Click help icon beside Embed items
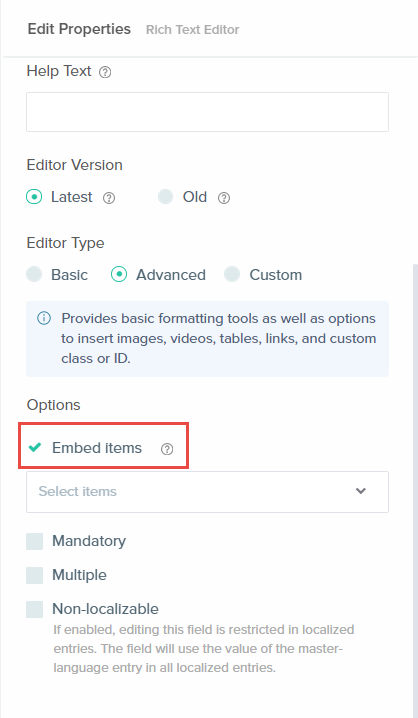The image size is (418, 718). click(167, 449)
